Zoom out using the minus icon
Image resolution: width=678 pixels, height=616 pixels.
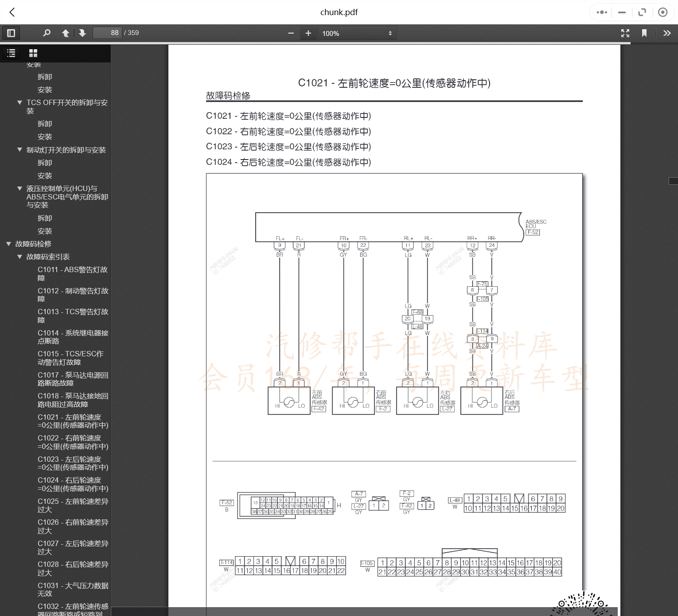[291, 33]
